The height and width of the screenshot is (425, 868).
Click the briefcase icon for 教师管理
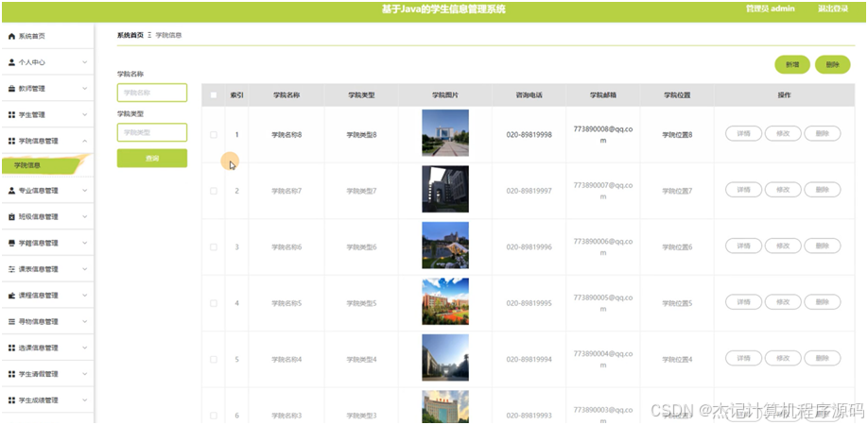[x=11, y=89]
